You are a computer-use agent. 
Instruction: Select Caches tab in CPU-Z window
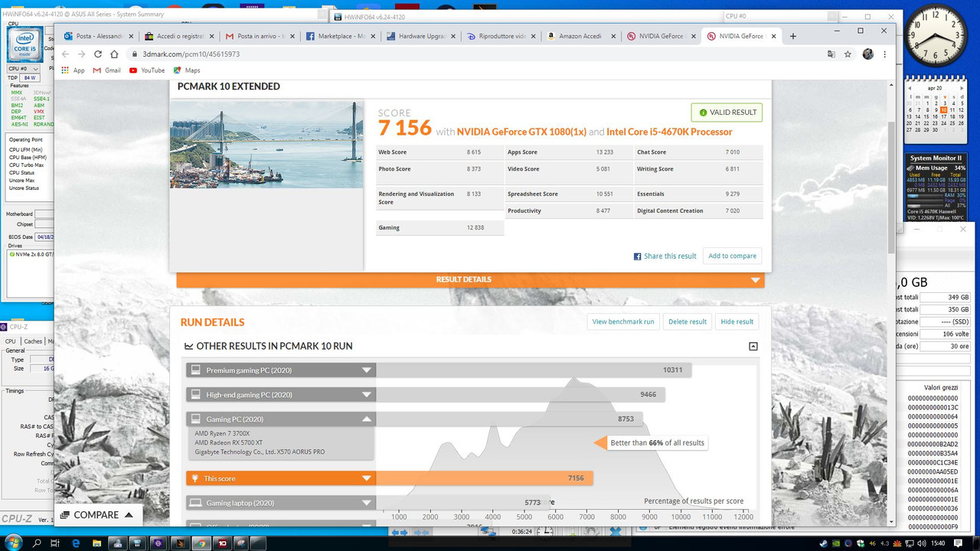pyautogui.click(x=33, y=341)
